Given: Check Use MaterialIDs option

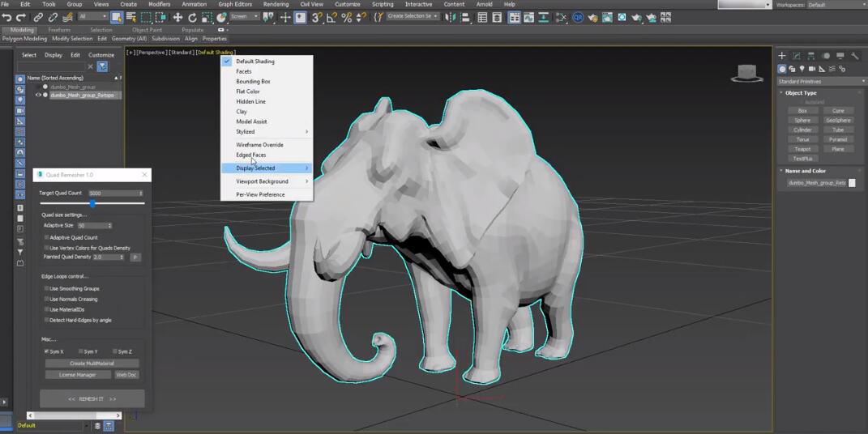Looking at the screenshot, I should [x=46, y=309].
